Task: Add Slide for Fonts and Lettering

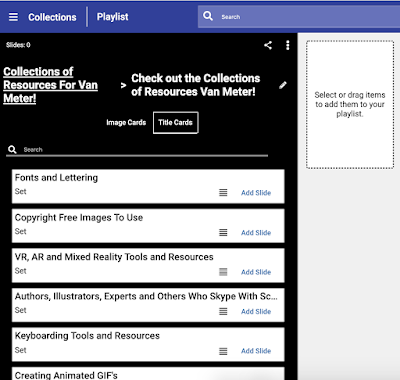Action: 256,193
